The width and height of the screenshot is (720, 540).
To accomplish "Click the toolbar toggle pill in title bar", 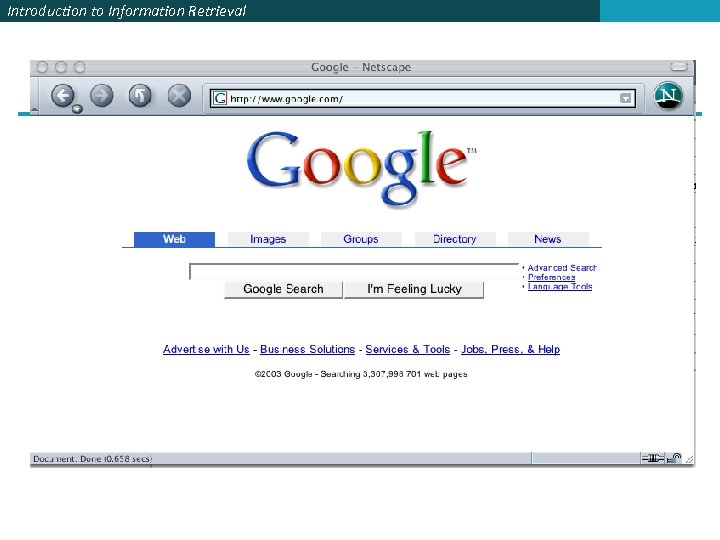I will [x=679, y=67].
